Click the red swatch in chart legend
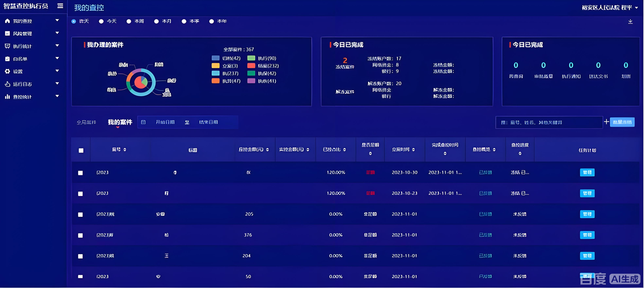This screenshot has height=288, width=644. (251, 66)
